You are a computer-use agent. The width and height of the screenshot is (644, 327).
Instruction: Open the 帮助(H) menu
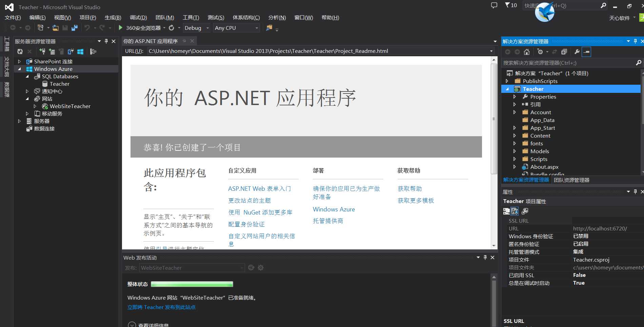330,18
